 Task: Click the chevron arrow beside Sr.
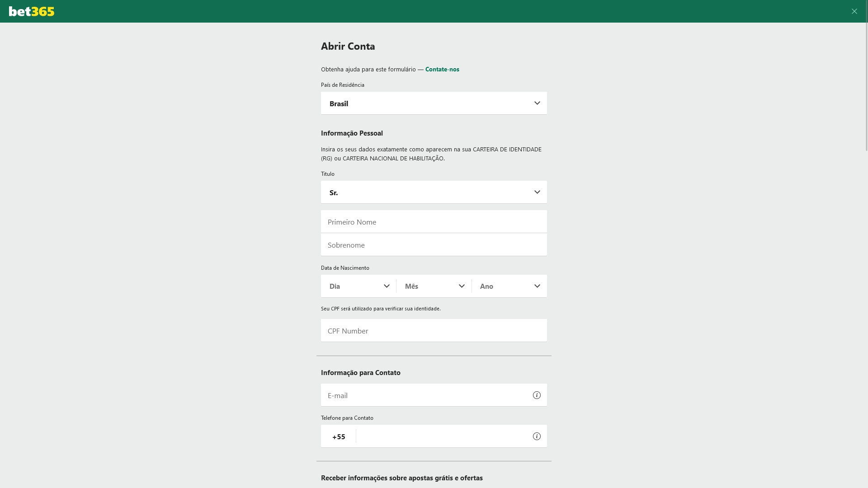tap(537, 192)
